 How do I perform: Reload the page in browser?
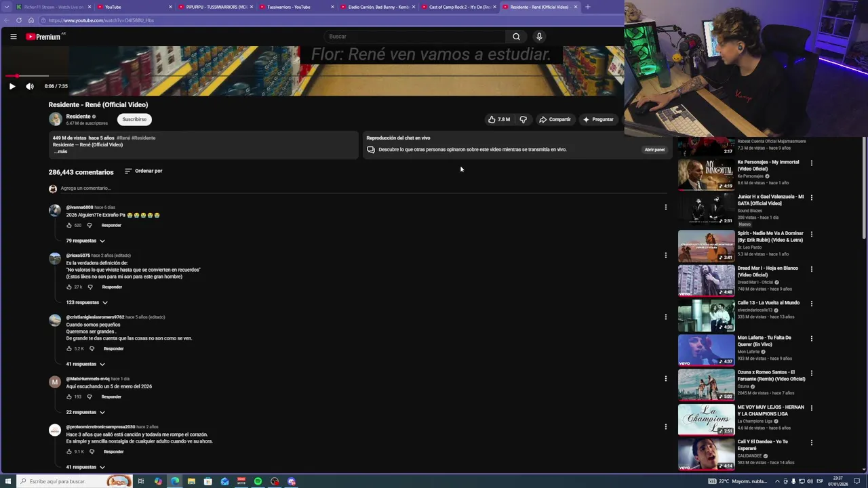coord(19,20)
